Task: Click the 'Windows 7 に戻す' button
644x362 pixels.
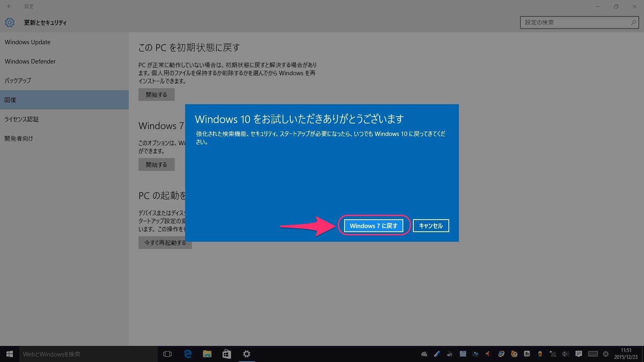Action: 373,226
